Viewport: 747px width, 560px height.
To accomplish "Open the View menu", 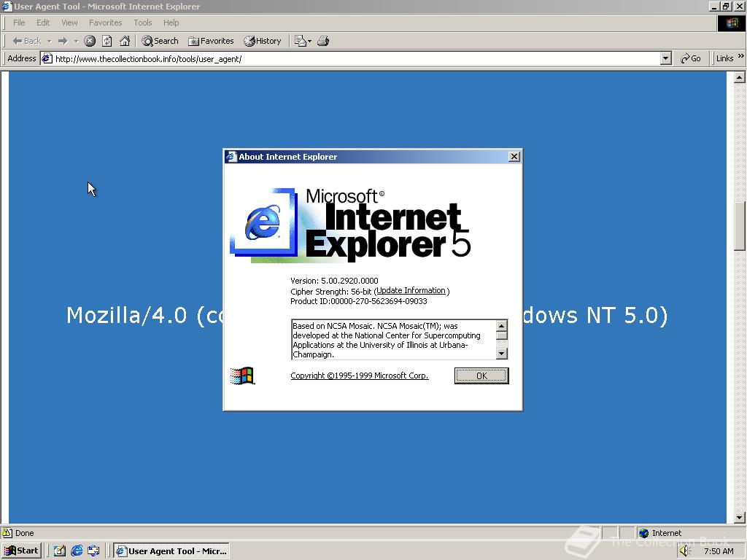I will 69,23.
